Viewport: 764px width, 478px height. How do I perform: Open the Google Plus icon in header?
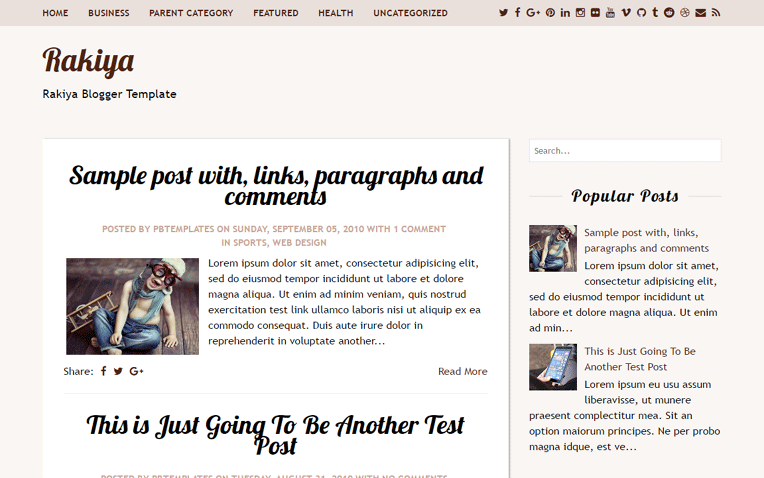click(533, 13)
